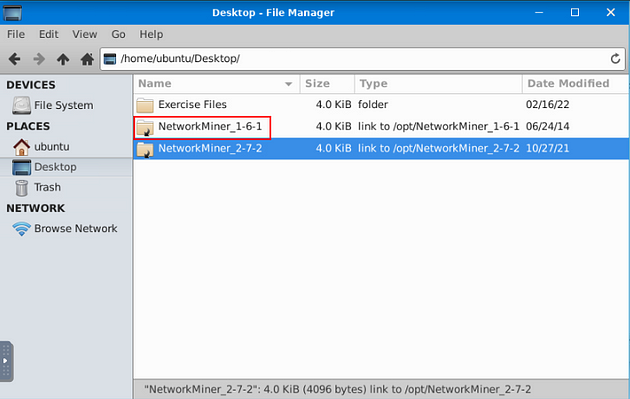This screenshot has height=399, width=630.
Task: Click the status bar text
Action: [338, 389]
